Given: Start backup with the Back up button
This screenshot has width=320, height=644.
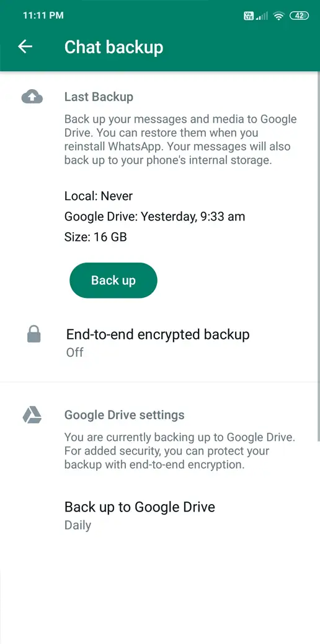Looking at the screenshot, I should point(113,280).
